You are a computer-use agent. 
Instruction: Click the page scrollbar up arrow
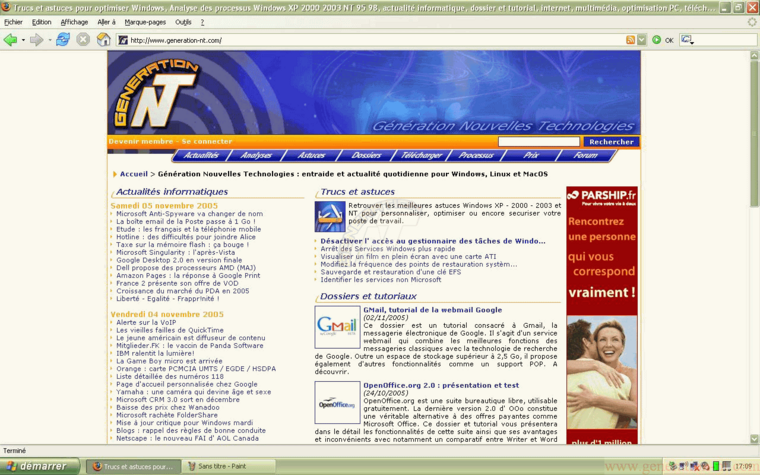pyautogui.click(x=754, y=55)
